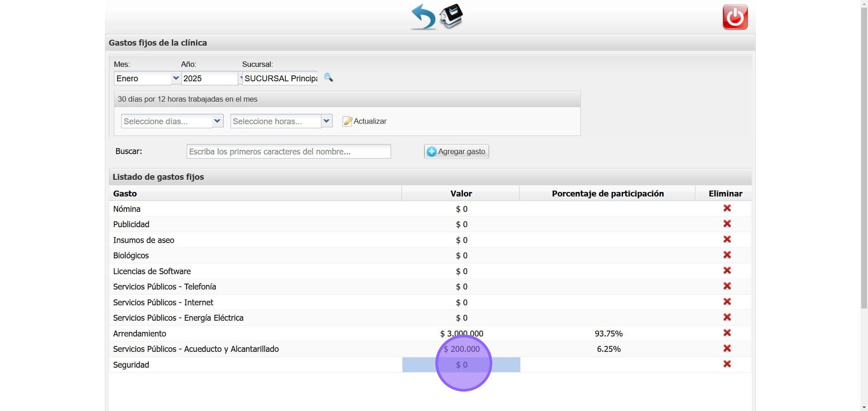Remove Servicios Públicos - Internet expense

point(727,302)
